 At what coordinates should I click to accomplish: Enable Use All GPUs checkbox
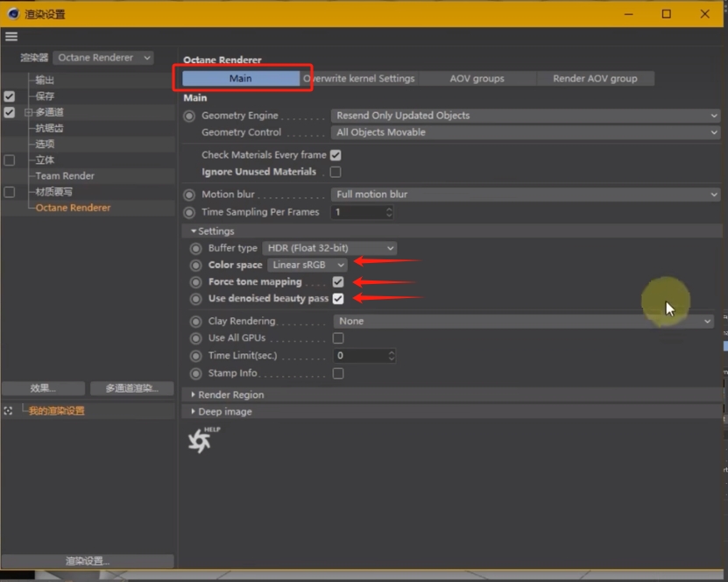pyautogui.click(x=338, y=338)
